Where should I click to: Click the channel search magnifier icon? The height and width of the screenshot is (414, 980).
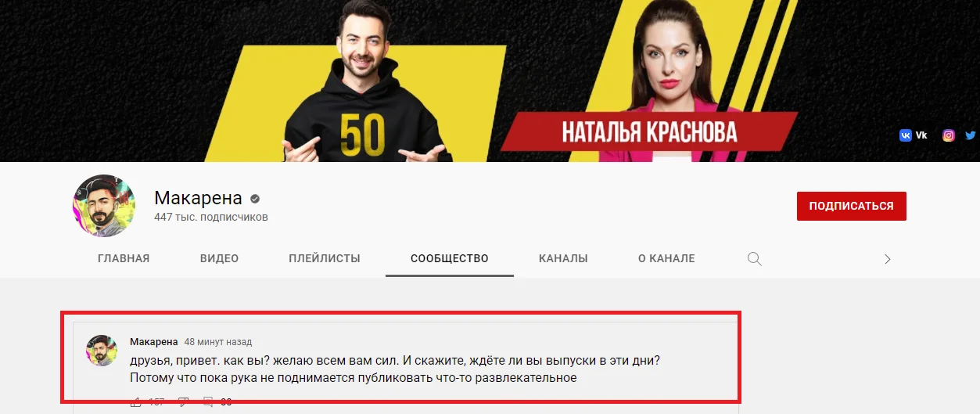[x=755, y=259]
